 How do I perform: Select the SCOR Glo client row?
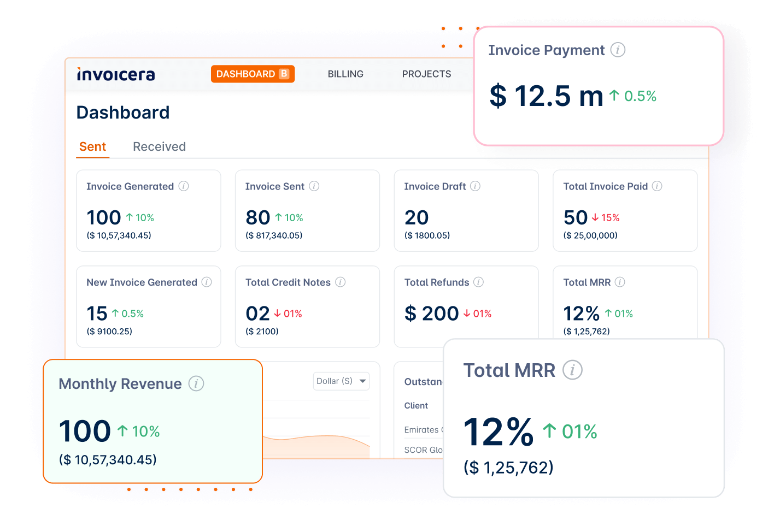click(x=423, y=450)
